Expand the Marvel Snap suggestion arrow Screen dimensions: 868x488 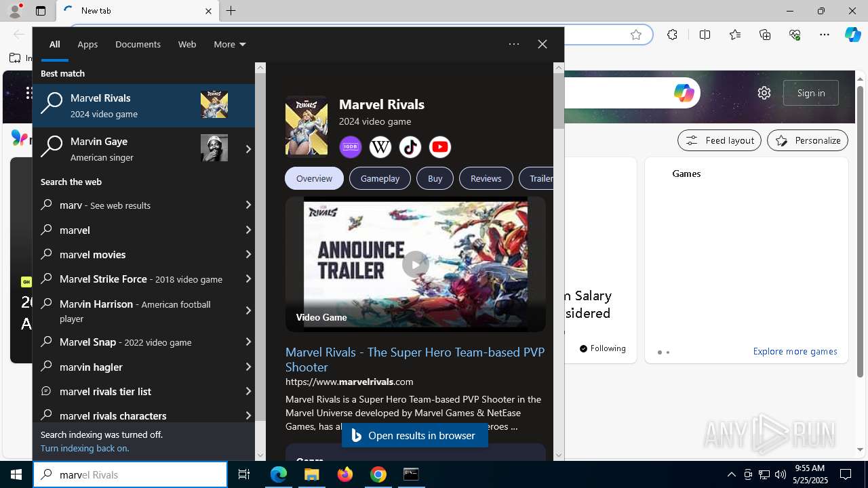[x=248, y=342]
